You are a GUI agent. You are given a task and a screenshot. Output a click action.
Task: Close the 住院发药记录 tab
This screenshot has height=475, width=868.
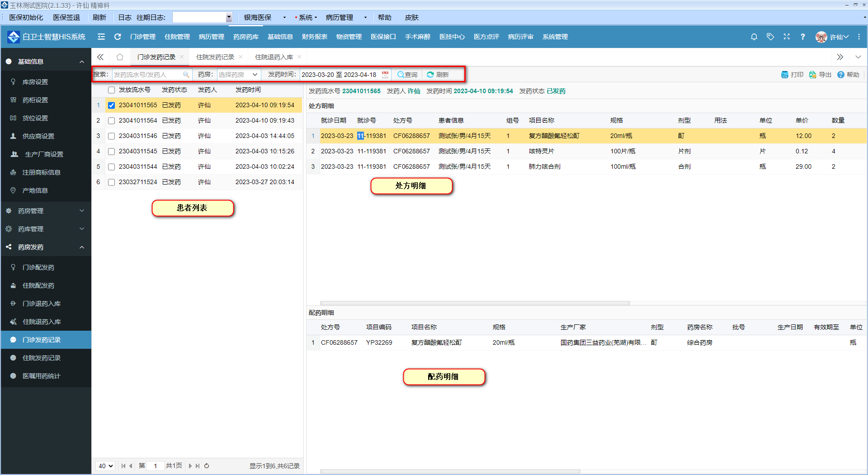pos(241,57)
